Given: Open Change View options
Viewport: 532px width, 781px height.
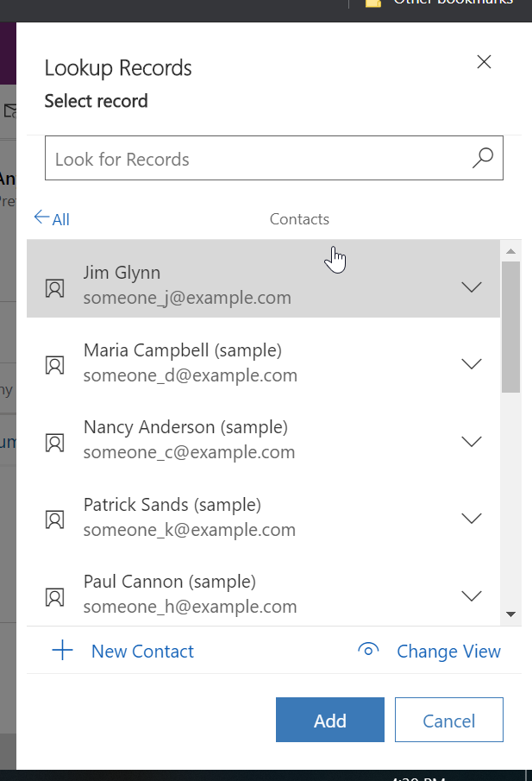Looking at the screenshot, I should click(448, 651).
